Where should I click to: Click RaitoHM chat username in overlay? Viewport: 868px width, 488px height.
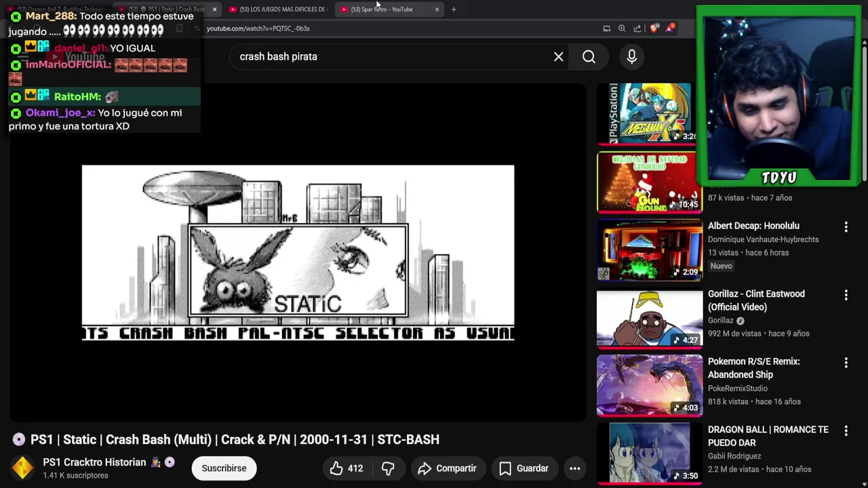point(77,97)
